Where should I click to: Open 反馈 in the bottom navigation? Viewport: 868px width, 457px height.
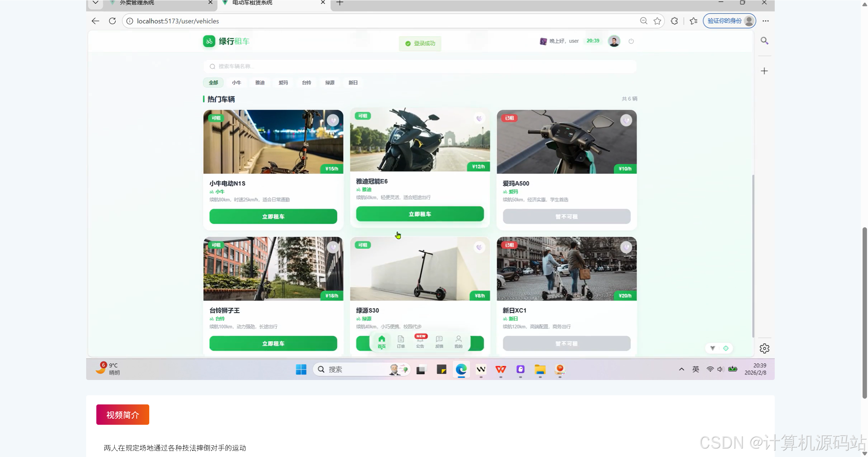439,342
